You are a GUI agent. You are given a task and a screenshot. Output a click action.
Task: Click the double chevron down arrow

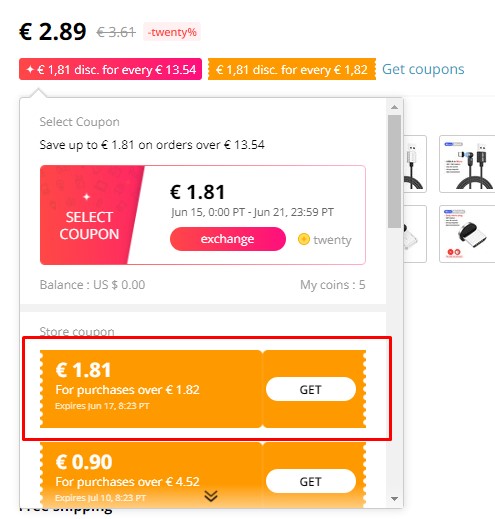coord(211,496)
